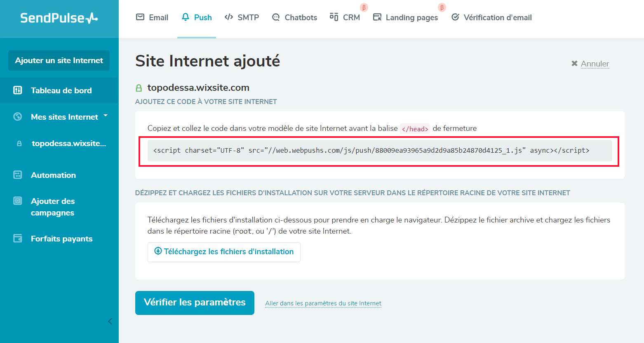Click the Landing pages icon
The image size is (644, 343).
click(377, 17)
